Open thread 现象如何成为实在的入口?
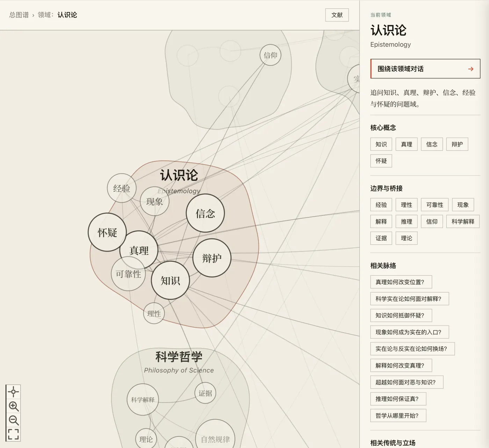Image resolution: width=489 pixels, height=448 pixels. click(x=410, y=332)
